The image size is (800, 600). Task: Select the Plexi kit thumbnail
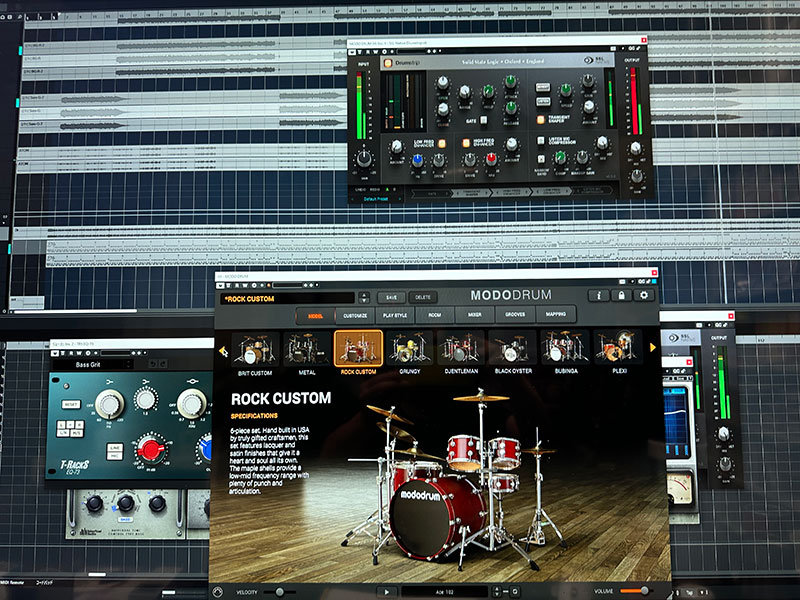pos(618,346)
